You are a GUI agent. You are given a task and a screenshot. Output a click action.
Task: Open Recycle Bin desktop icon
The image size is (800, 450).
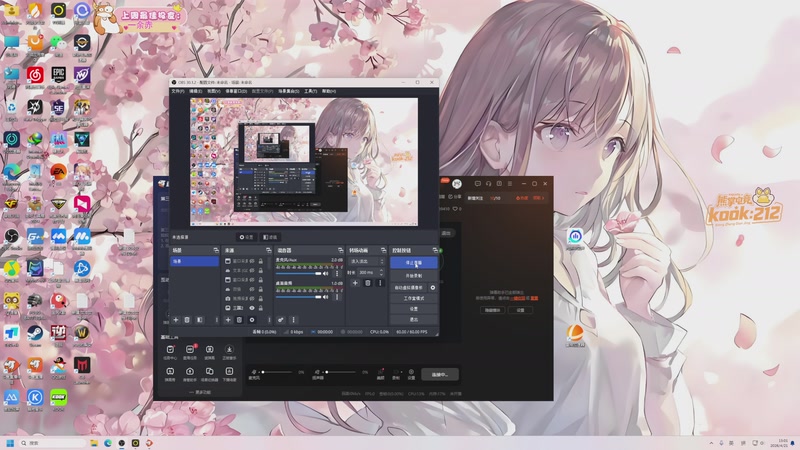[11, 110]
